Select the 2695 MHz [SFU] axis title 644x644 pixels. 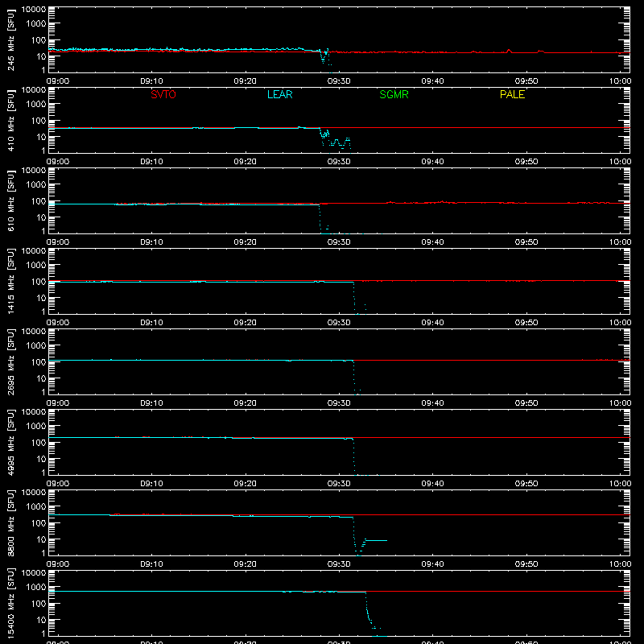click(10, 361)
